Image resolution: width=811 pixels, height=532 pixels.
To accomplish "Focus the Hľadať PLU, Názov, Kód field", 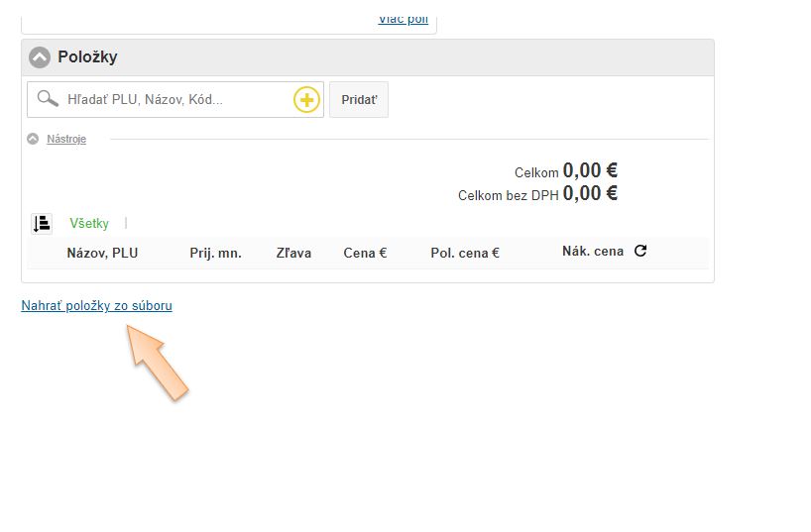I will (x=174, y=100).
